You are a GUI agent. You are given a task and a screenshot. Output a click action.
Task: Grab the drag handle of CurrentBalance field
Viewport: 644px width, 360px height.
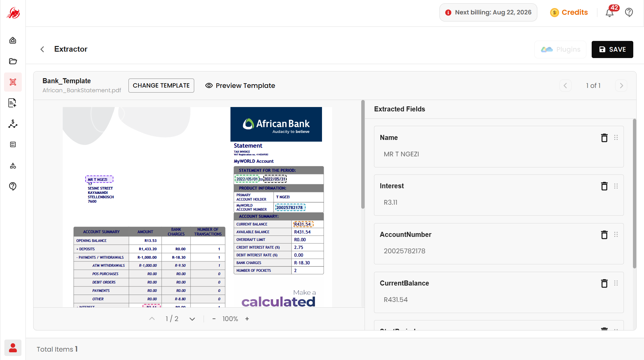[x=616, y=283]
